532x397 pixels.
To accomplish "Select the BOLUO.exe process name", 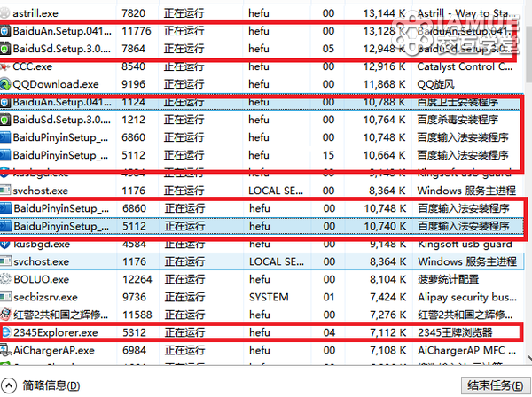I will click(x=42, y=279).
